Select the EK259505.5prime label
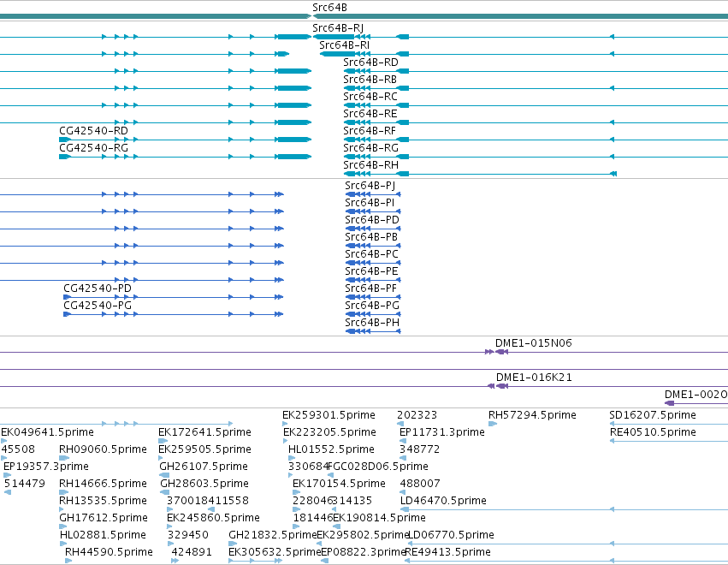The height and width of the screenshot is (565, 728). click(204, 449)
